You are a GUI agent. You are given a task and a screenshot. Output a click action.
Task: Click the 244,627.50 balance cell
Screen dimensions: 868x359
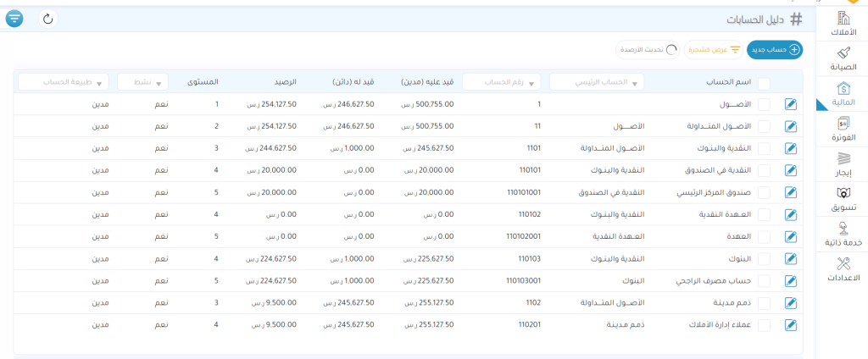tap(272, 148)
